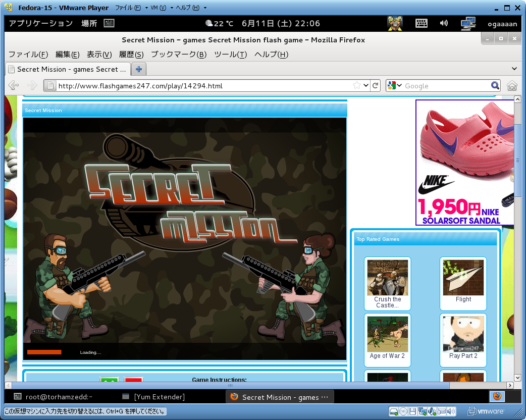Open the Age of War 2 thumbnail
This screenshot has width=526, height=420.
click(x=388, y=334)
